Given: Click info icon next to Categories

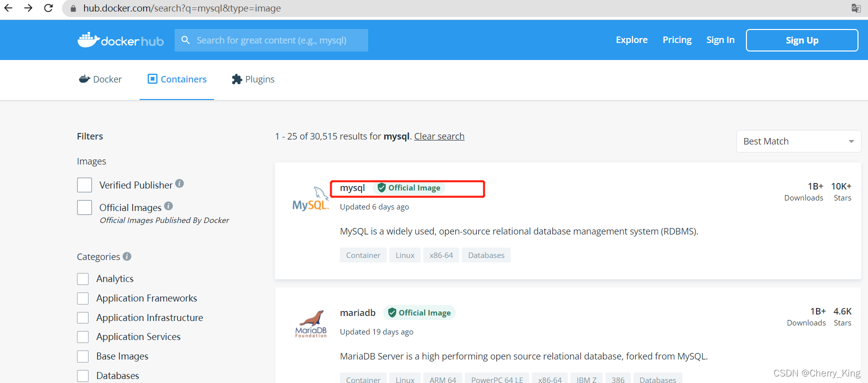Looking at the screenshot, I should (127, 256).
